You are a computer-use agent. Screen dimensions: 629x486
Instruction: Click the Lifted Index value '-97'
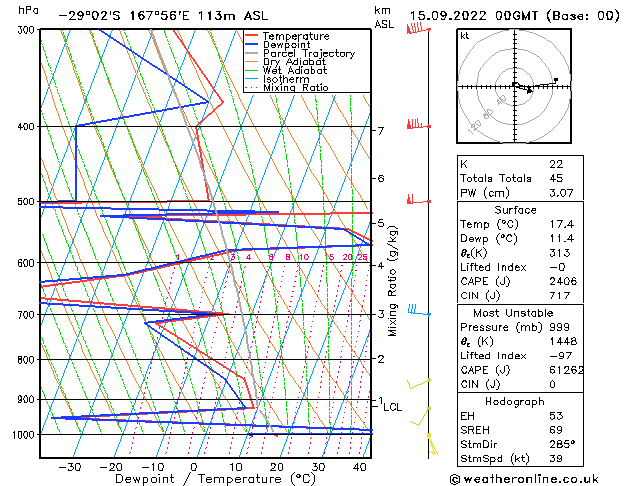(561, 356)
